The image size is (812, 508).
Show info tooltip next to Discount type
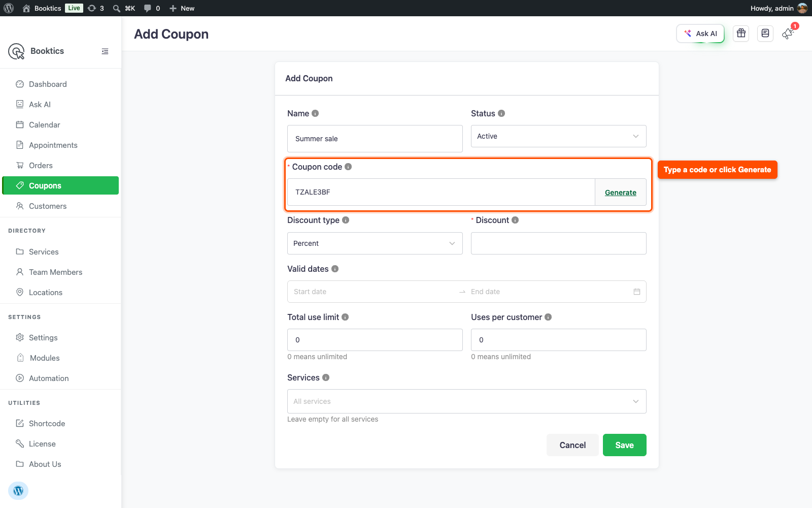pyautogui.click(x=346, y=220)
